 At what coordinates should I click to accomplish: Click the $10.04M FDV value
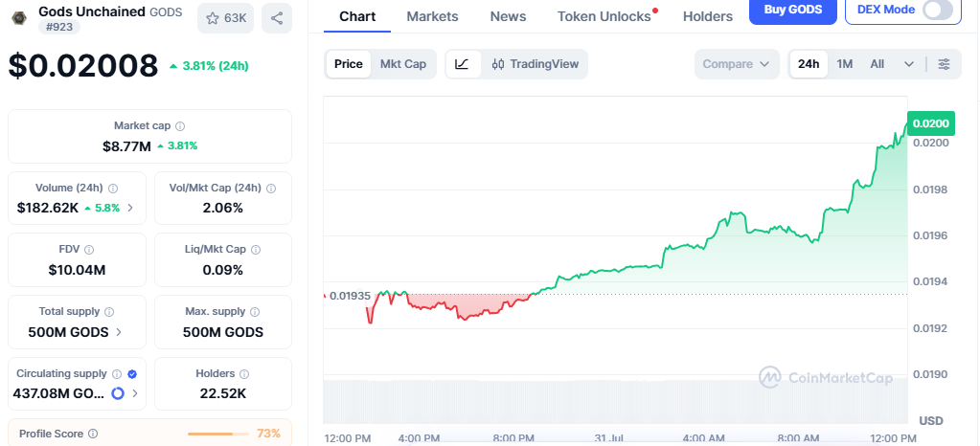[x=77, y=270]
